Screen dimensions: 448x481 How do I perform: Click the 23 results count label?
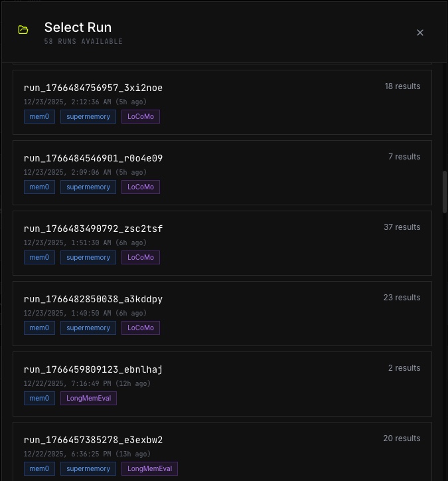(402, 298)
